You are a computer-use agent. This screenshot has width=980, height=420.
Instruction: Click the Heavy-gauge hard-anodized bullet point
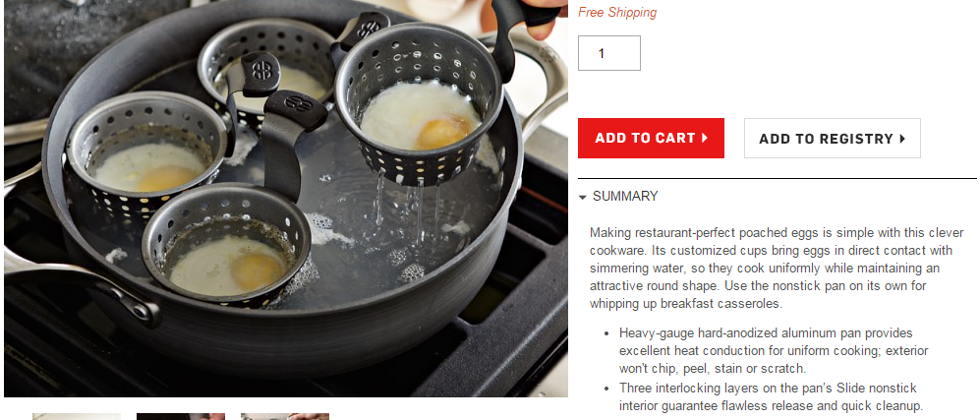[774, 350]
